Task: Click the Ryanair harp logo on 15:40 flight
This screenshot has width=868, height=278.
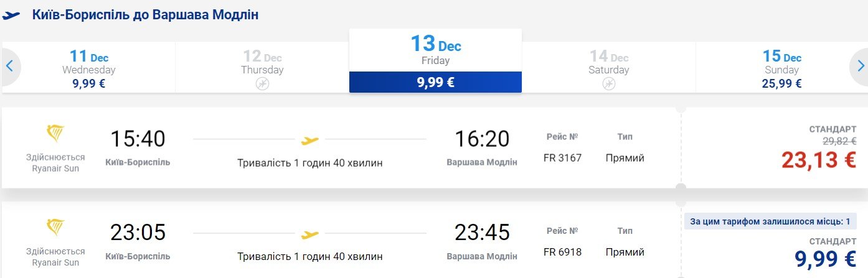Action: tap(55, 134)
